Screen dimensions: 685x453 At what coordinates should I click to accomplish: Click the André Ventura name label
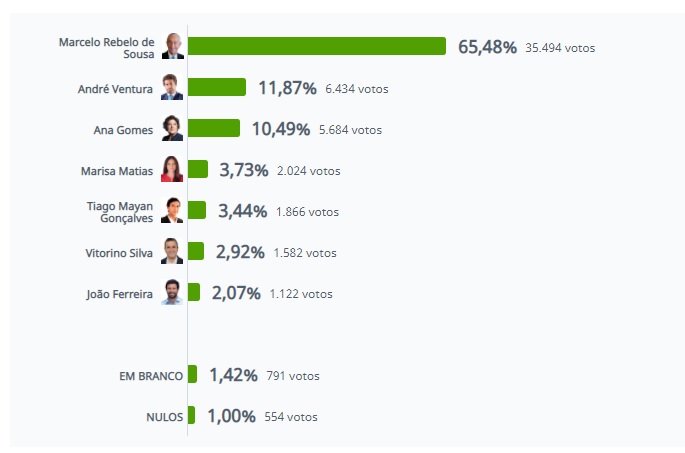coord(115,89)
